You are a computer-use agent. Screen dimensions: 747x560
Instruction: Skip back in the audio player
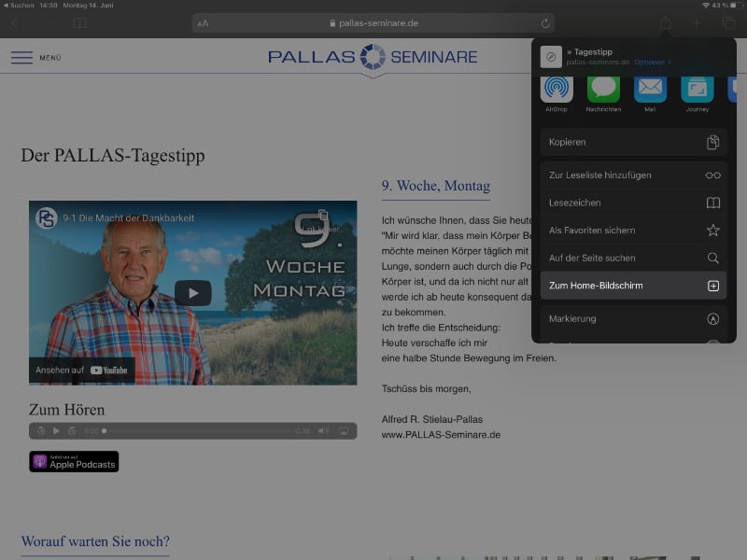click(41, 431)
